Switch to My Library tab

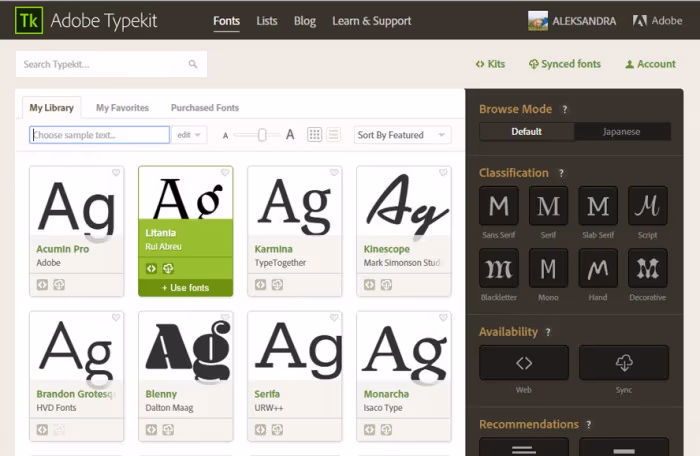(x=52, y=108)
